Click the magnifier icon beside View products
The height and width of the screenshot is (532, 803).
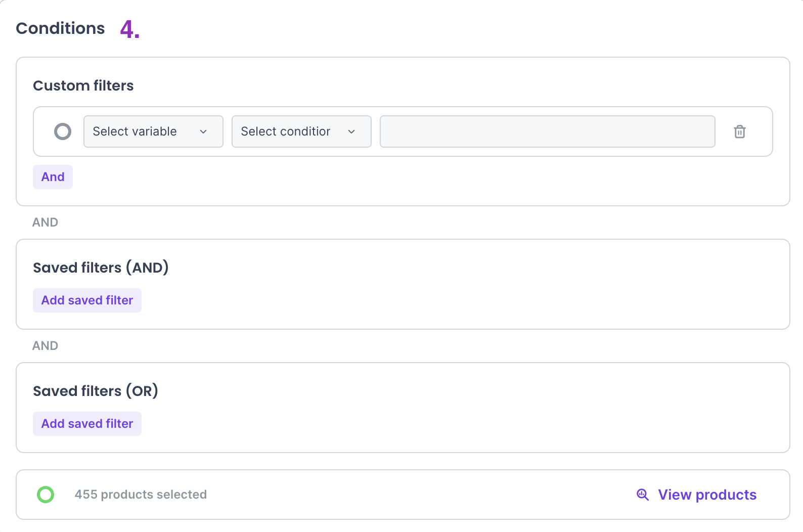(642, 495)
